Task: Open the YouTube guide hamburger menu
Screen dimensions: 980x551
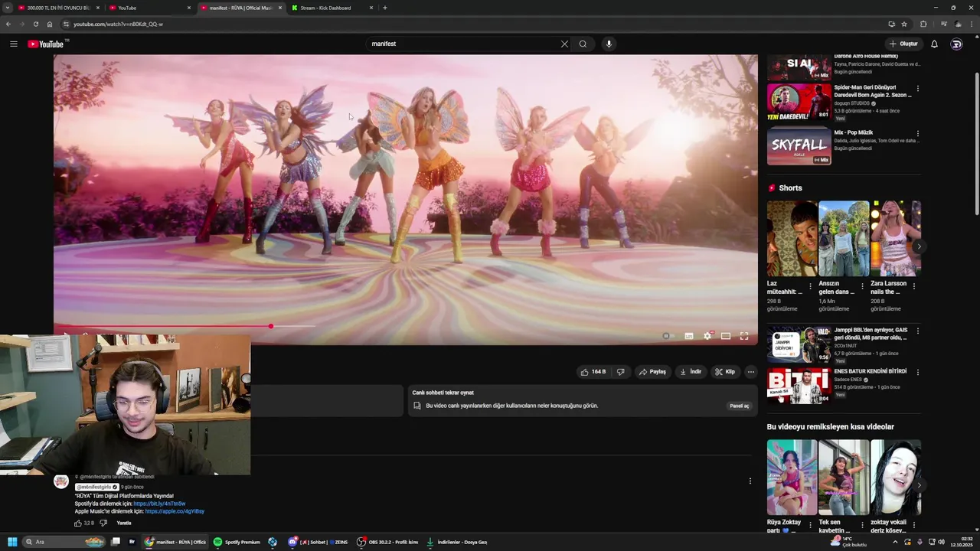Action: point(14,44)
